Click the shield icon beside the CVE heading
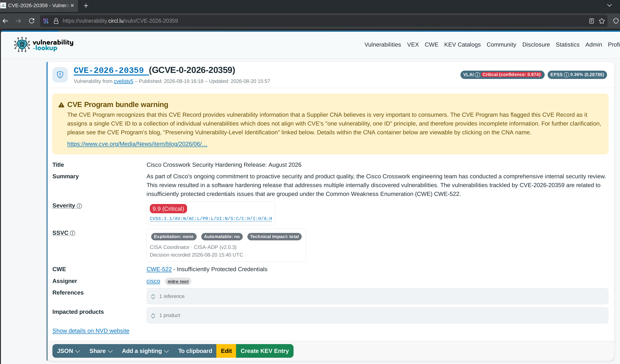Screen dimensions: 620x364 click(60, 75)
